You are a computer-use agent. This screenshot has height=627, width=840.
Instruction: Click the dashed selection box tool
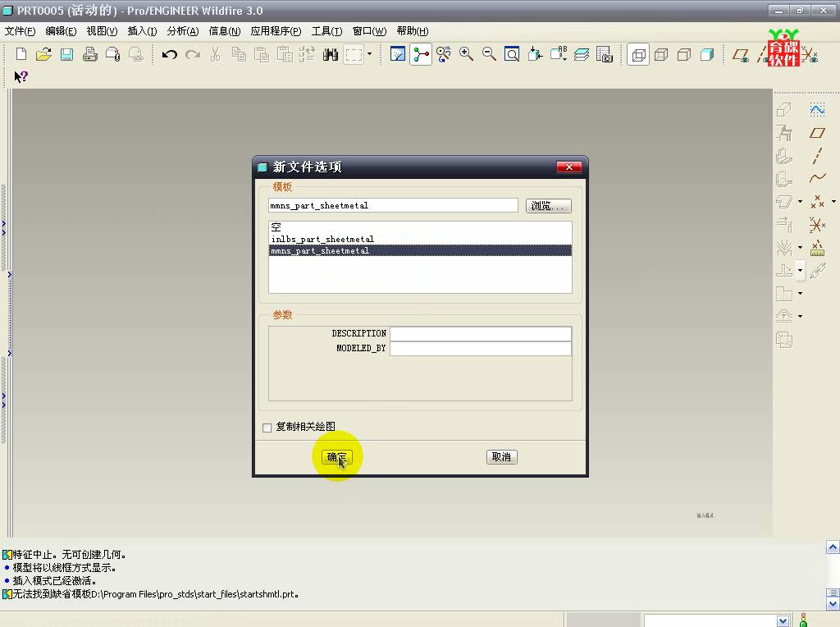[354, 54]
